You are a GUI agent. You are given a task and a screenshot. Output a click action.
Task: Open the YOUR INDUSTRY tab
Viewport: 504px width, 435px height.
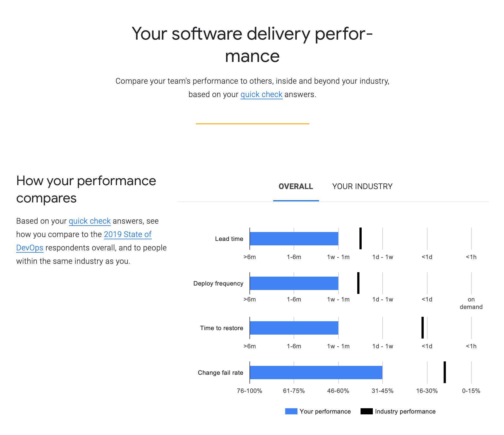pos(362,187)
